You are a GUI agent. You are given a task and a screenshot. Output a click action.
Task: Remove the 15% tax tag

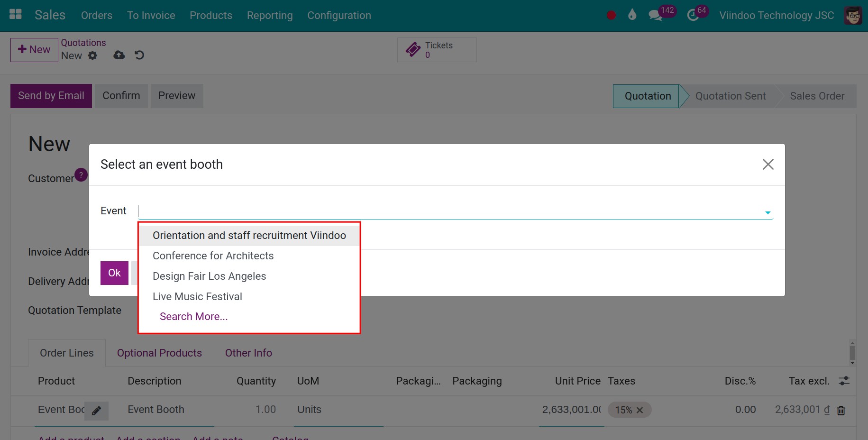(640, 410)
